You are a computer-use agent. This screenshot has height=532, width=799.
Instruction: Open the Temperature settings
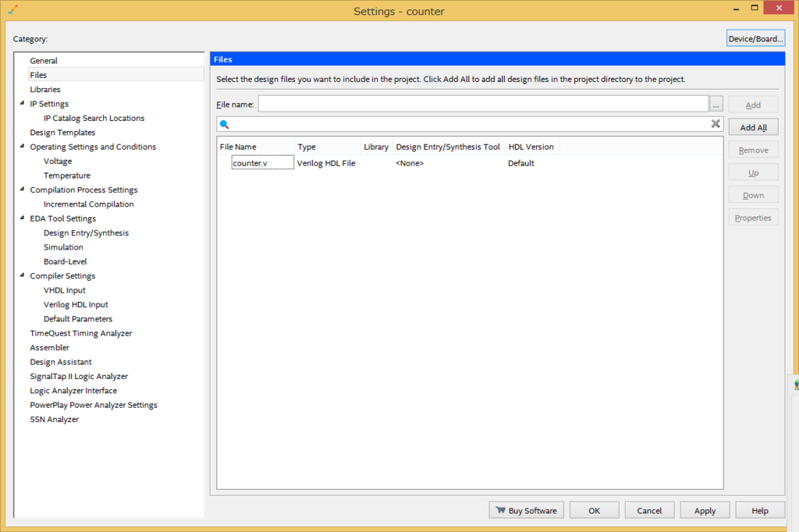(x=67, y=176)
